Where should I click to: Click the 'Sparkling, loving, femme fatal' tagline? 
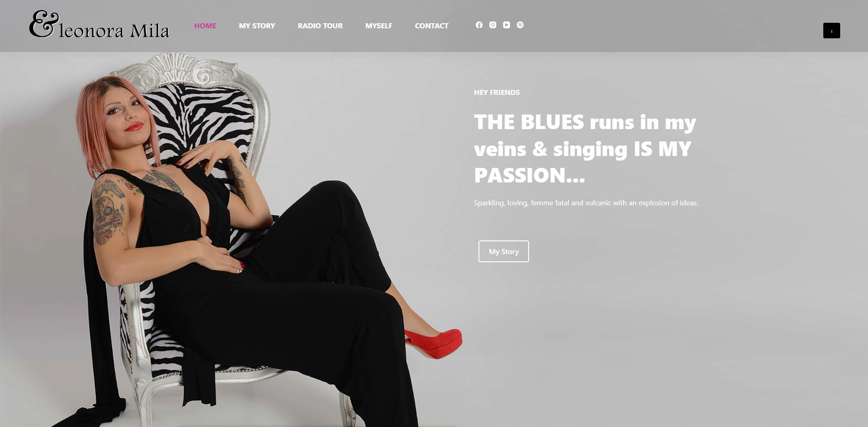tap(586, 203)
